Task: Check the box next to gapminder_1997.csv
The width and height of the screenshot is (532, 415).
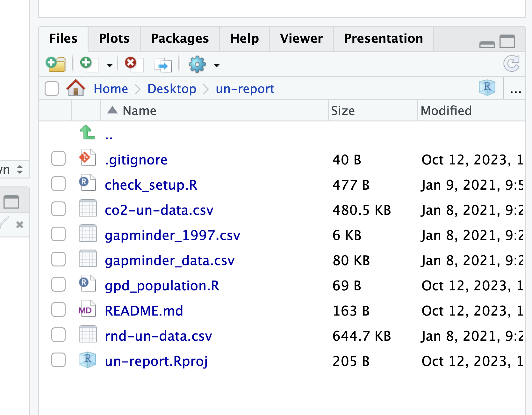Action: pyautogui.click(x=59, y=234)
